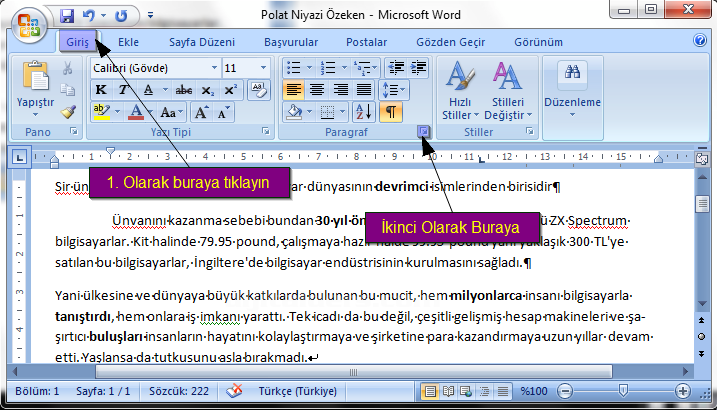Apply the yellow text highlight color
Image resolution: width=717 pixels, height=410 pixels.
coord(102,112)
